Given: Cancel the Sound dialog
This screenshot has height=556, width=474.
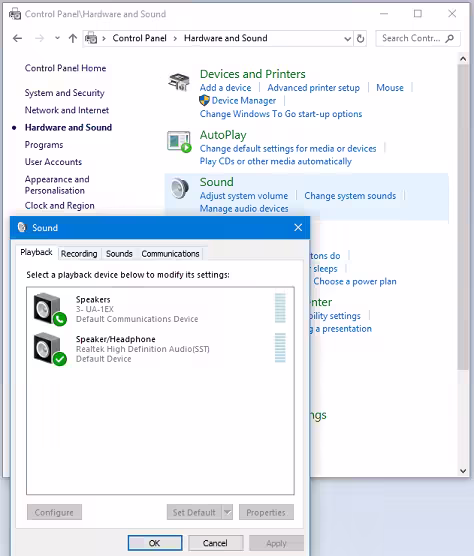Looking at the screenshot, I should (216, 543).
